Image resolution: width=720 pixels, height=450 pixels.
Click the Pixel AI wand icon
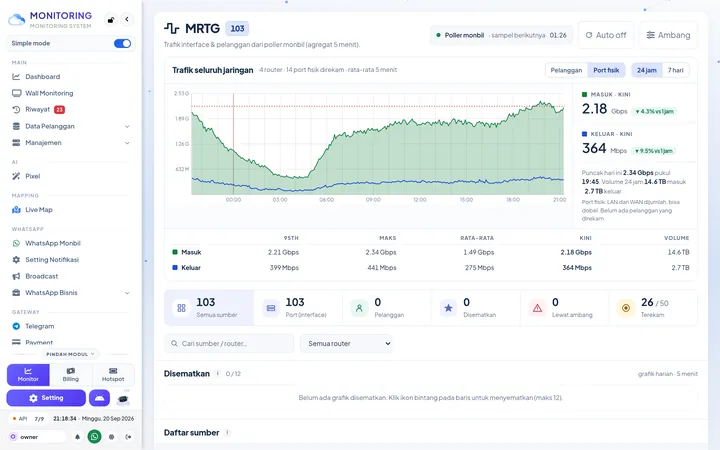click(16, 176)
